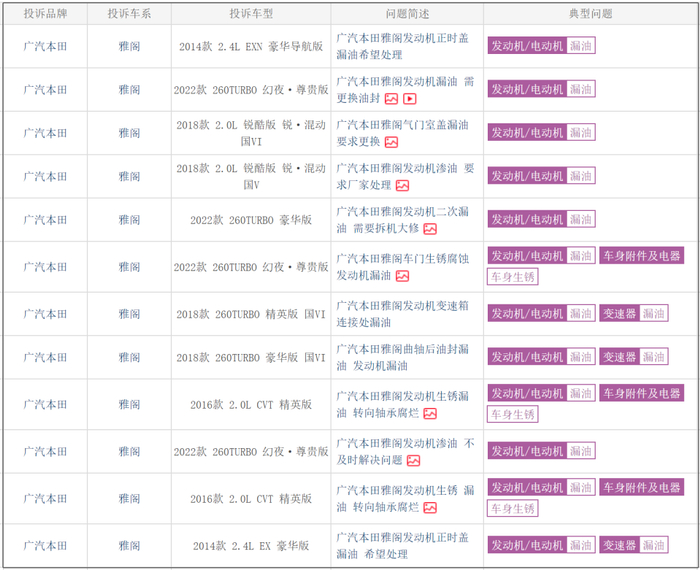
Task: Open image icon after 气门室盖漏油要求更换
Action: (x=391, y=142)
